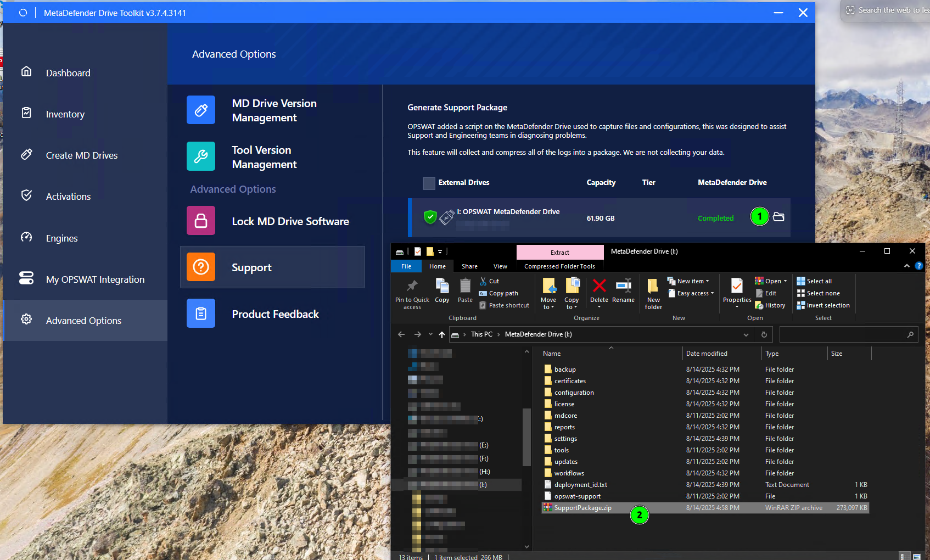The image size is (930, 560).
Task: Go to Create MD Drives
Action: pyautogui.click(x=82, y=155)
